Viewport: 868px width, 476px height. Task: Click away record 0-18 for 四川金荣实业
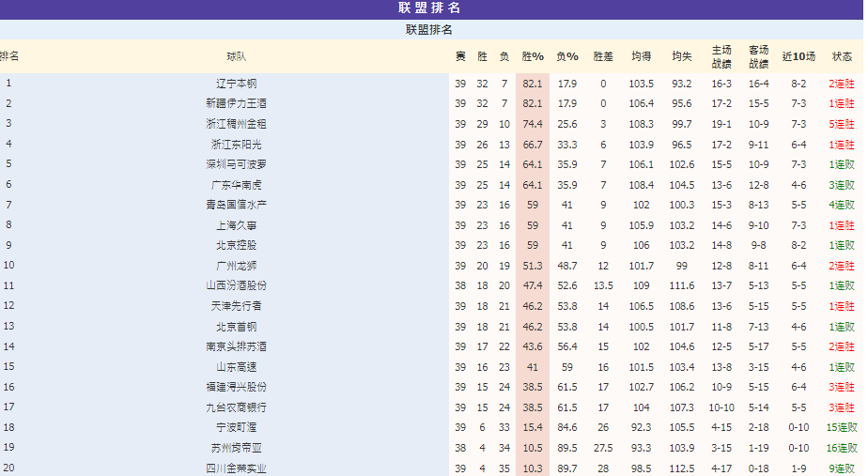coord(758,468)
